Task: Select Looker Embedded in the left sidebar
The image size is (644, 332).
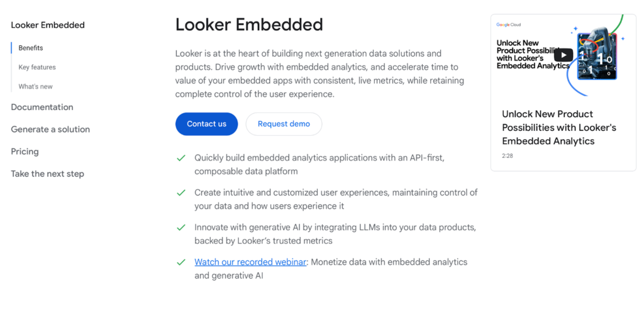Action: [48, 25]
